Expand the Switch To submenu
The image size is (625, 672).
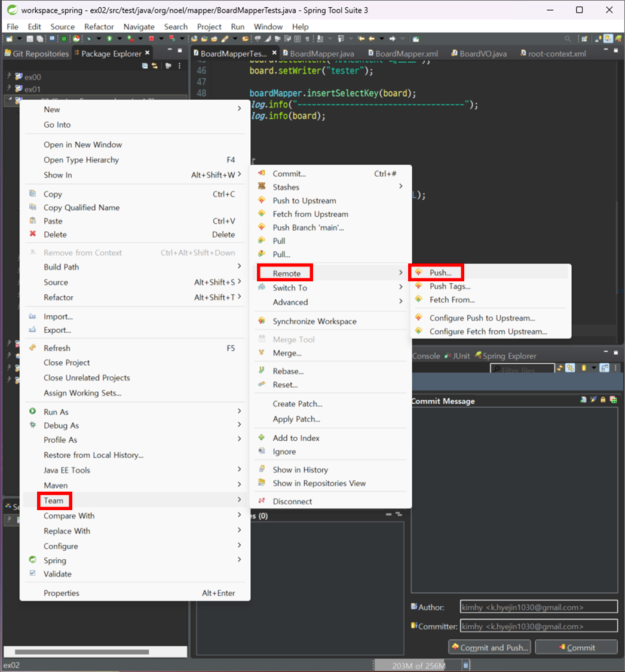click(x=401, y=287)
